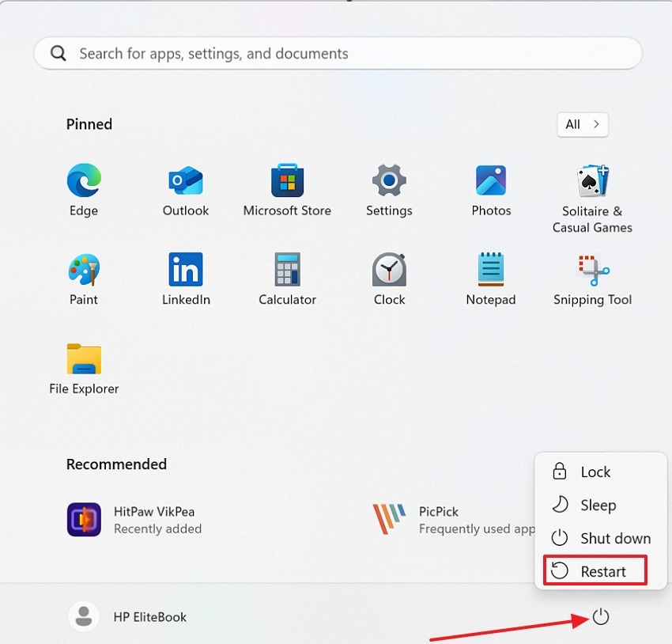Select Restart in the power menu
Screen dimensions: 672x644
595,571
